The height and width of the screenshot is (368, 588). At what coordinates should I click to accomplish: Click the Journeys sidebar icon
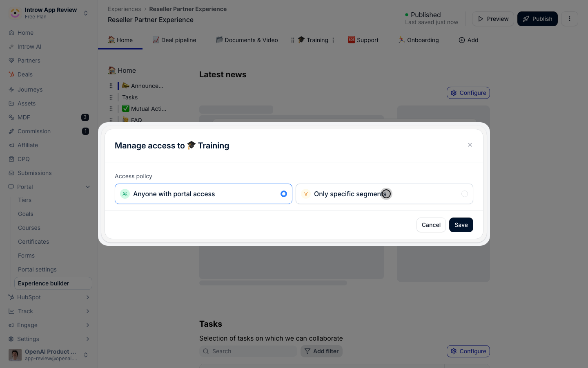click(x=11, y=90)
